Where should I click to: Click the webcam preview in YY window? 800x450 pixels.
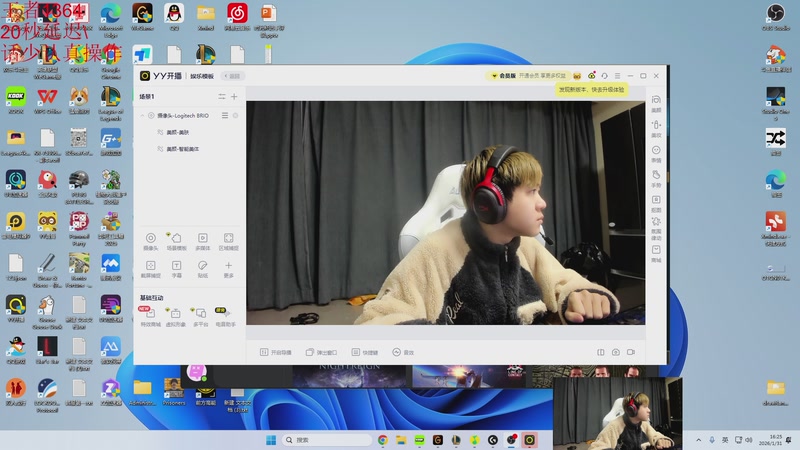tap(445, 213)
